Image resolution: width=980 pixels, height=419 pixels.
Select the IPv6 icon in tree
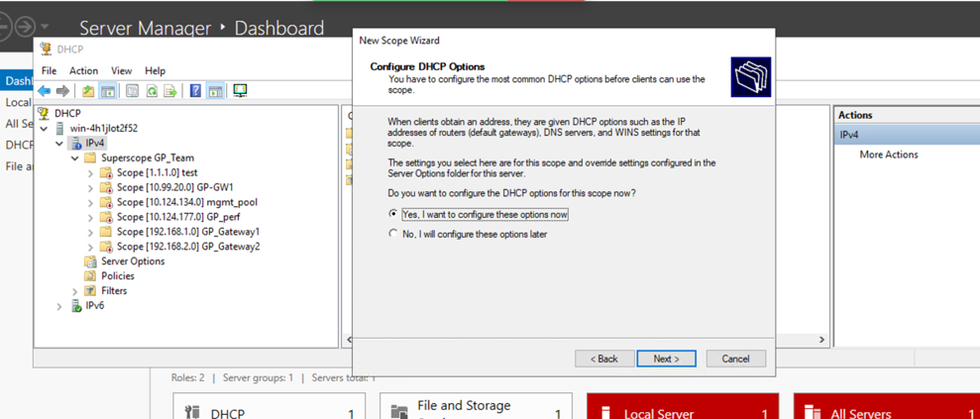[76, 306]
